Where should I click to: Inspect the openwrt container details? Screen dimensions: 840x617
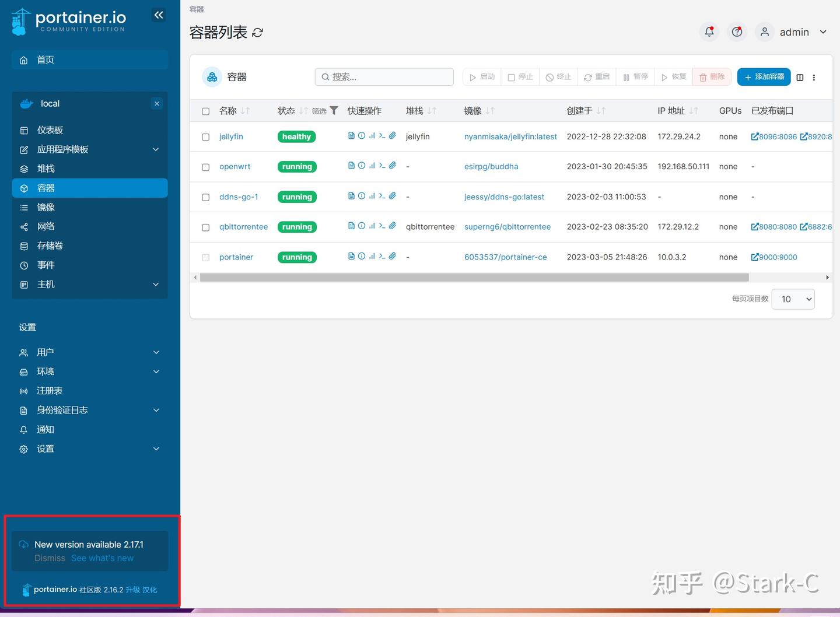362,165
